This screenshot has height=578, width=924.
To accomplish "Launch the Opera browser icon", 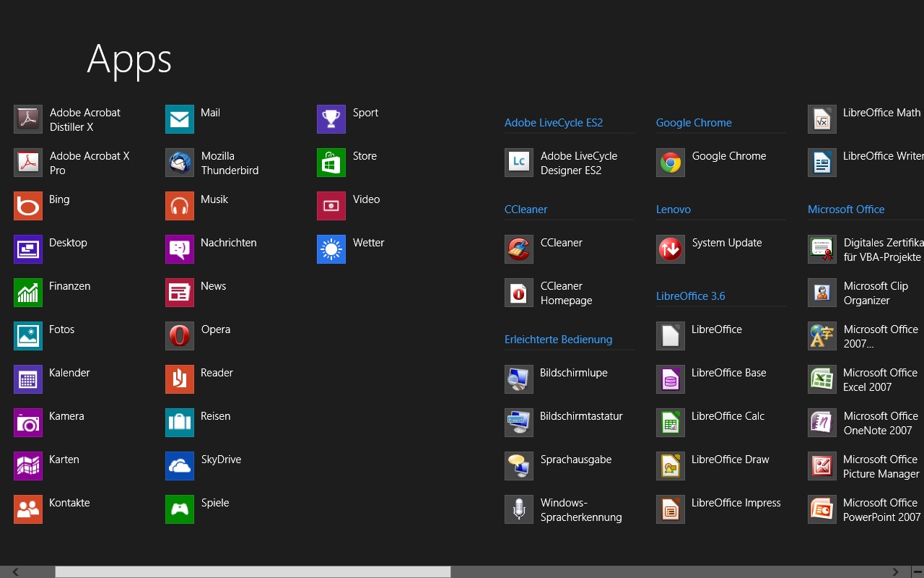I will [x=180, y=336].
